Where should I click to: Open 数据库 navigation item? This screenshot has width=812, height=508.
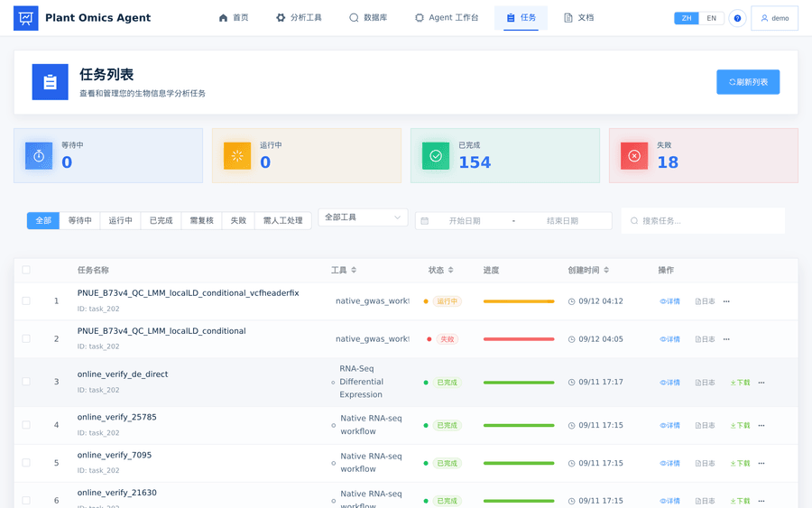click(x=368, y=18)
